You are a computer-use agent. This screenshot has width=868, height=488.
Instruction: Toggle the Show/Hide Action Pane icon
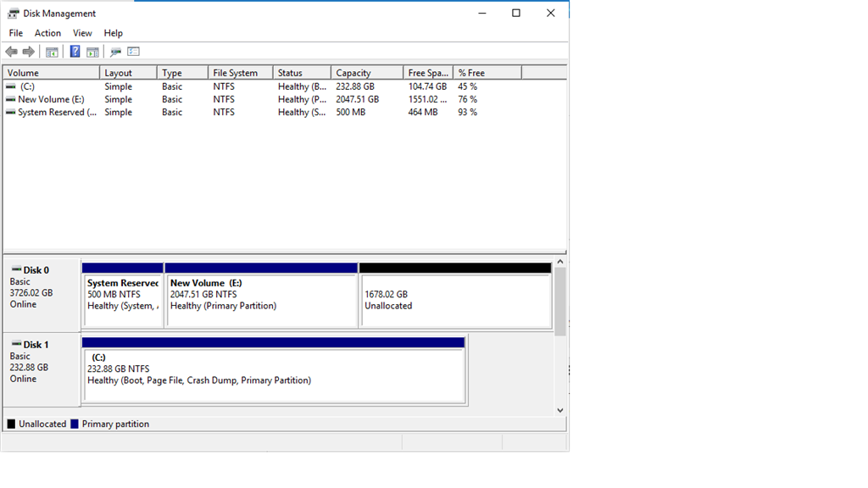point(93,52)
